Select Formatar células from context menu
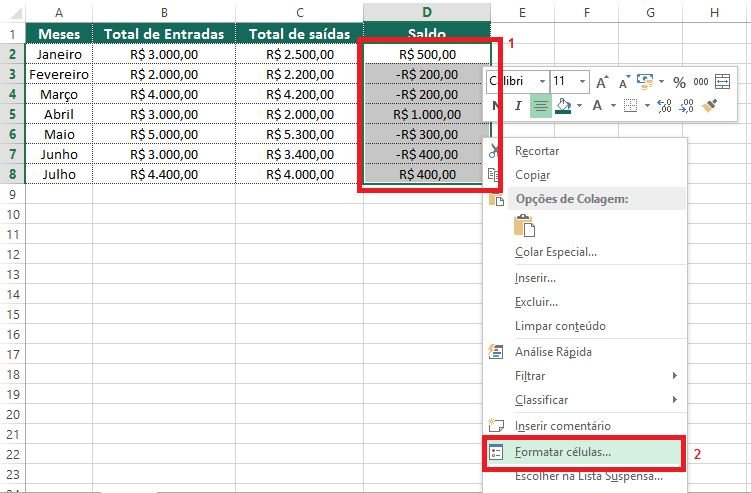 562,452
